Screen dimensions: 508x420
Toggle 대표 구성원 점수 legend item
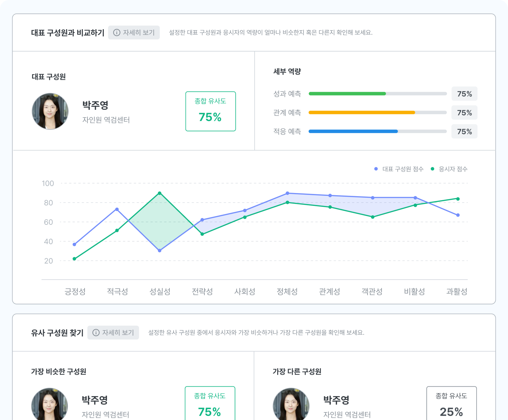click(399, 169)
